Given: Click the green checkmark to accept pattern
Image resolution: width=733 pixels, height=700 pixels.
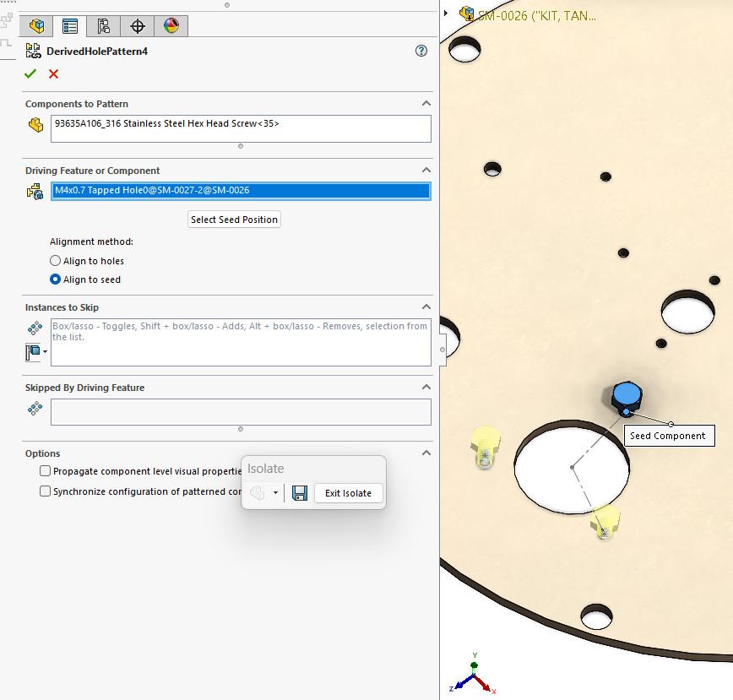Looking at the screenshot, I should pyautogui.click(x=30, y=74).
